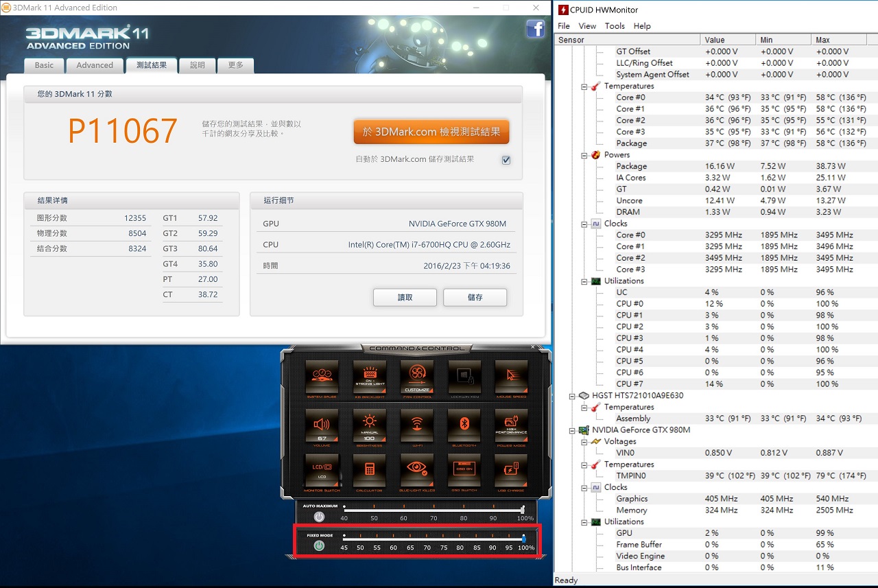
Task: Toggle KB Backlight tile
Action: click(x=369, y=377)
